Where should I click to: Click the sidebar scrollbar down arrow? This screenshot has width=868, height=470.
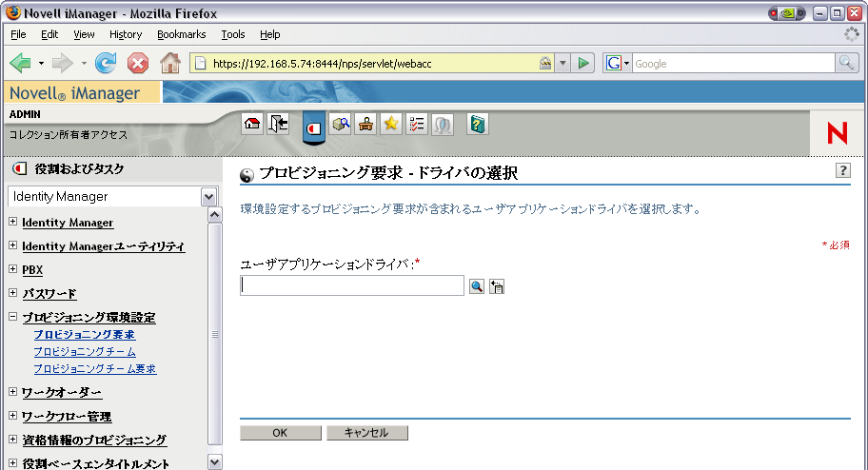pos(215,461)
